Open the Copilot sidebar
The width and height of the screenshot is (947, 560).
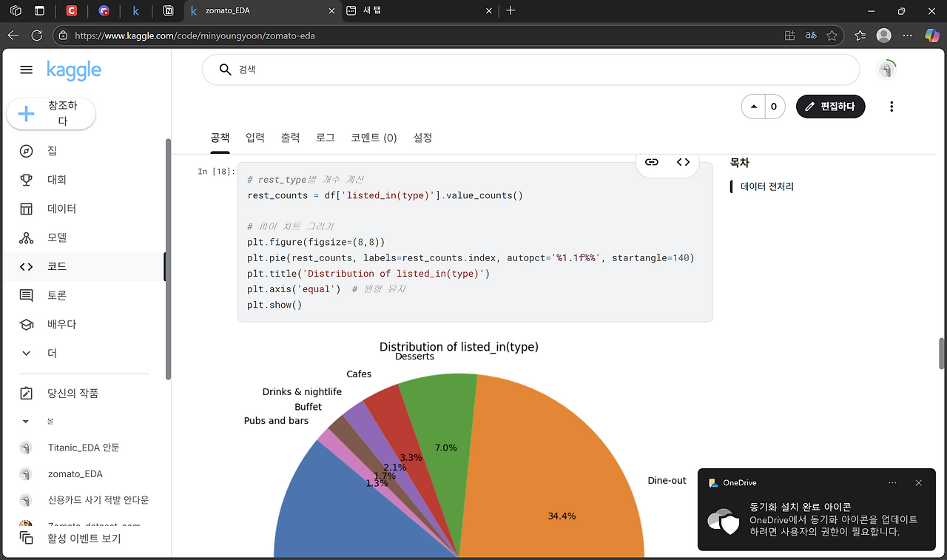(932, 35)
